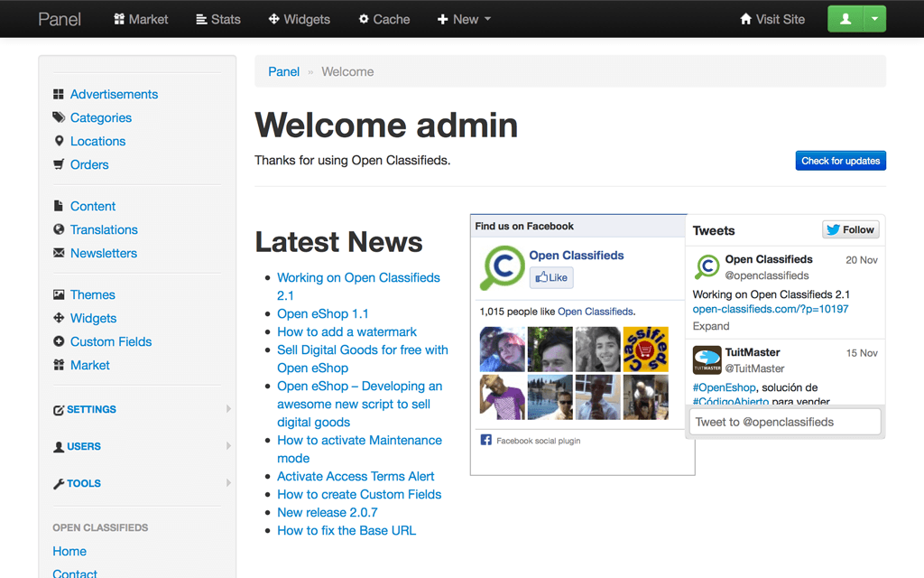
Task: Click the green user profile icon button
Action: click(x=845, y=19)
